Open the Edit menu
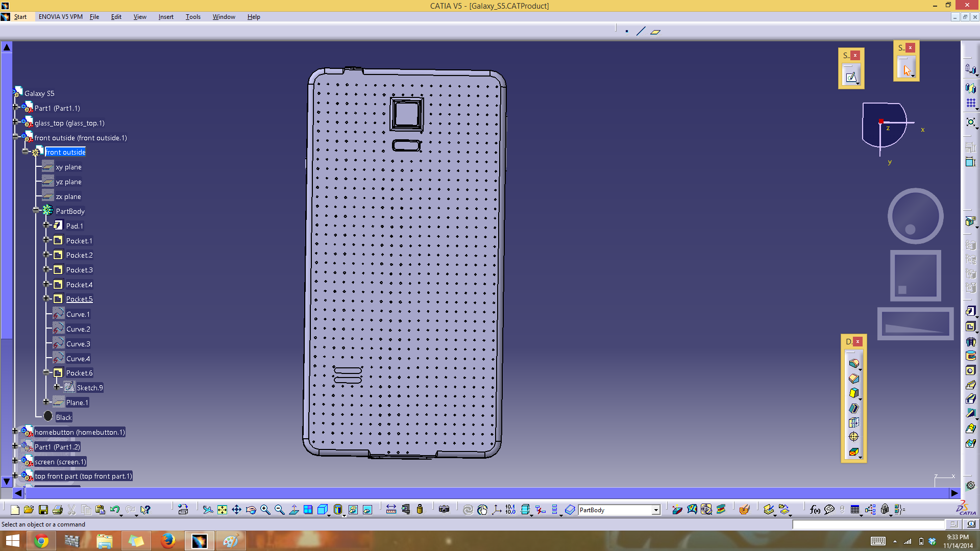 (x=116, y=17)
